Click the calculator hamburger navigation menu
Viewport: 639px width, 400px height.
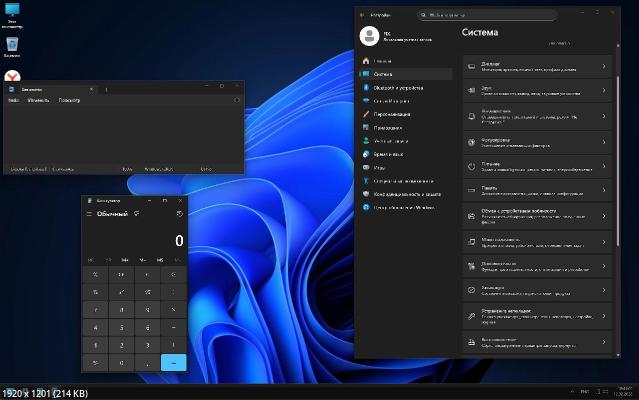click(x=89, y=214)
